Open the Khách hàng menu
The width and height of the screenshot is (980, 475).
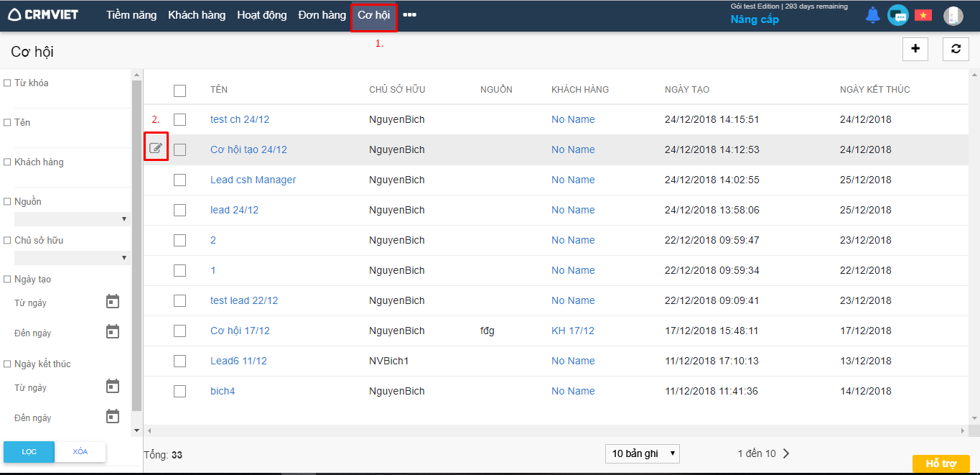tap(197, 15)
